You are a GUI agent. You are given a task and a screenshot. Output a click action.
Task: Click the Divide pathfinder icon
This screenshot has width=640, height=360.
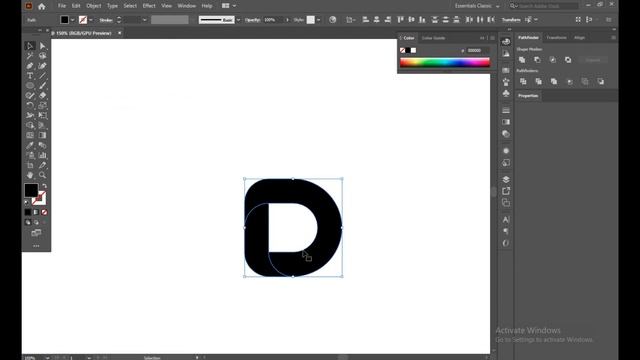click(x=523, y=82)
